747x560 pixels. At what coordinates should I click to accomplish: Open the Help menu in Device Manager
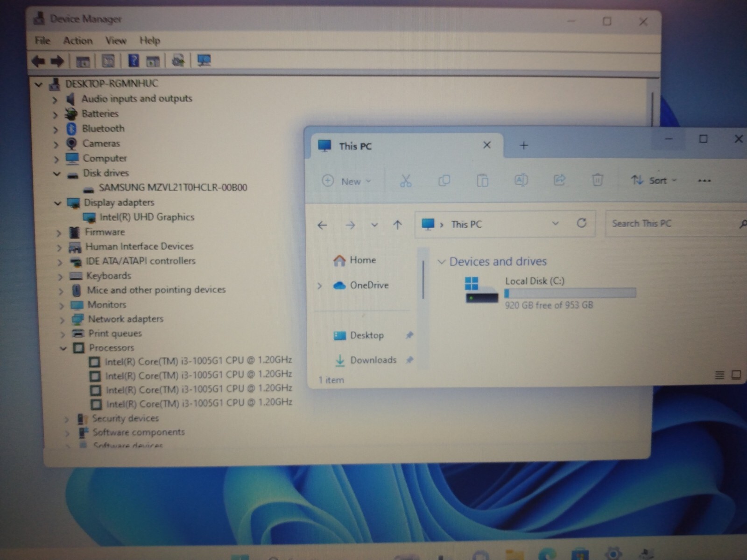coord(150,41)
